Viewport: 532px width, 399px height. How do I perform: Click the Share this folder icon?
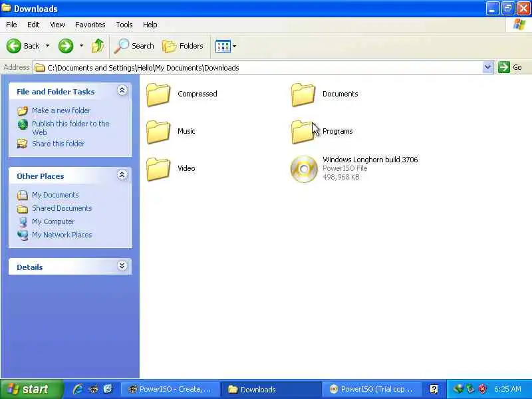tap(23, 144)
